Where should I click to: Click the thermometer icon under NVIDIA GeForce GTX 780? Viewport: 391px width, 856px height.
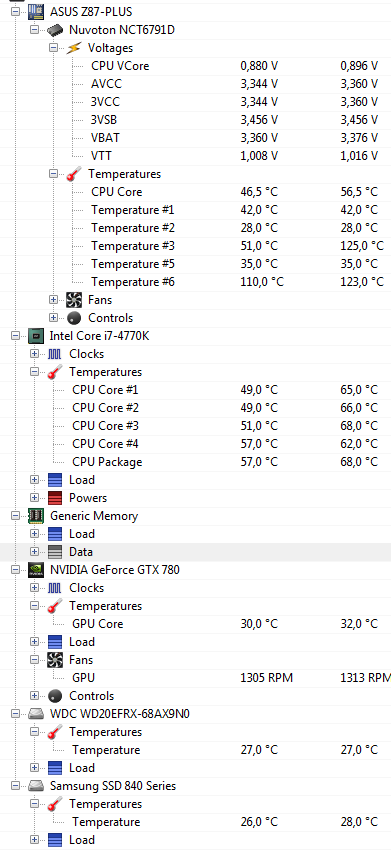pos(55,606)
